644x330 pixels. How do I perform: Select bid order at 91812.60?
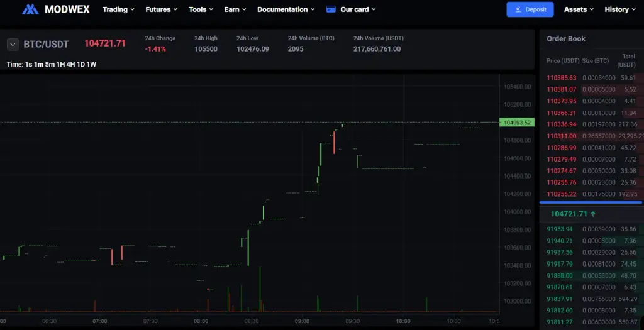pos(592,311)
